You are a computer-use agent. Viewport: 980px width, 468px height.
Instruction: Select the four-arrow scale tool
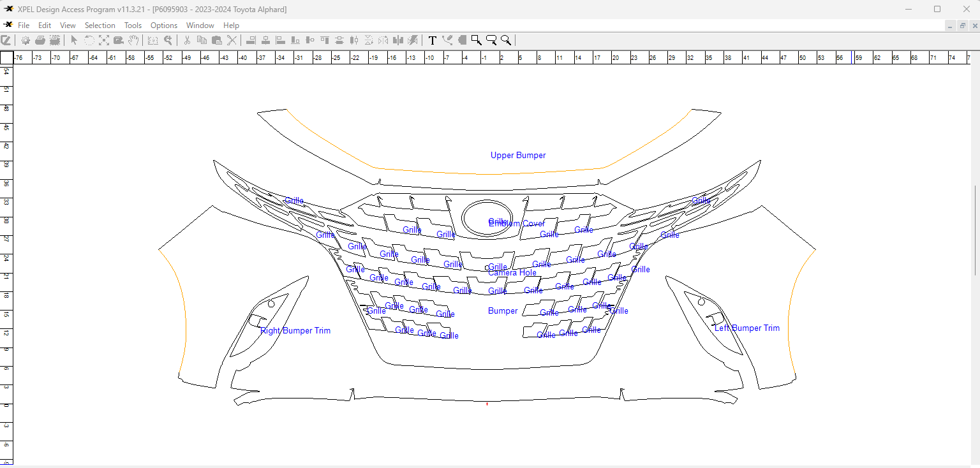coord(103,40)
